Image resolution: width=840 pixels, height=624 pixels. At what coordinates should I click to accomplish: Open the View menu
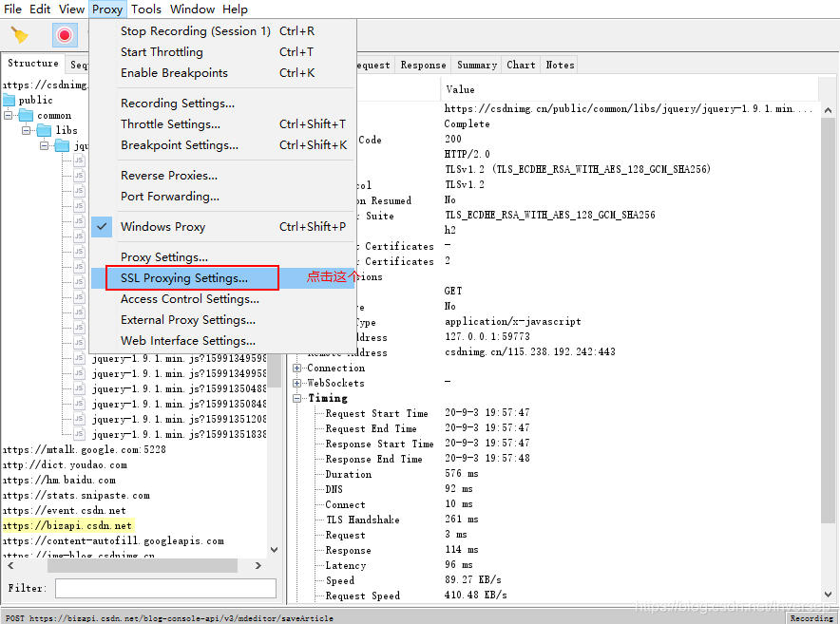(72, 9)
